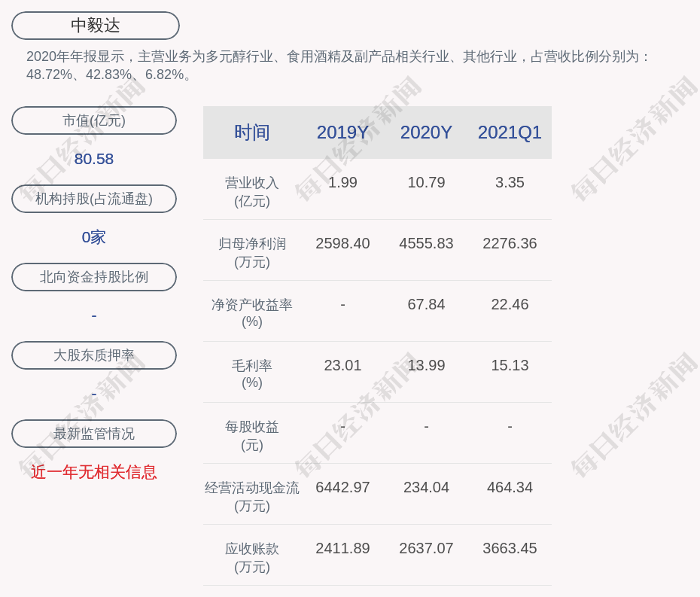Click the 应收账款(万元) row label
The image size is (700, 597).
252,558
